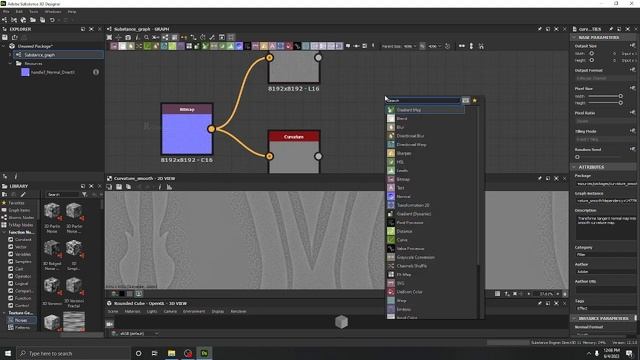Click Bitmap node output connector
Screen dimensions: 640x360
pyautogui.click(x=211, y=129)
